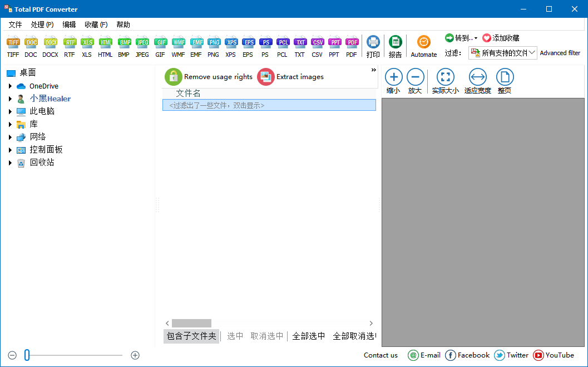
Task: Open the 帮助 menu
Action: 123,25
